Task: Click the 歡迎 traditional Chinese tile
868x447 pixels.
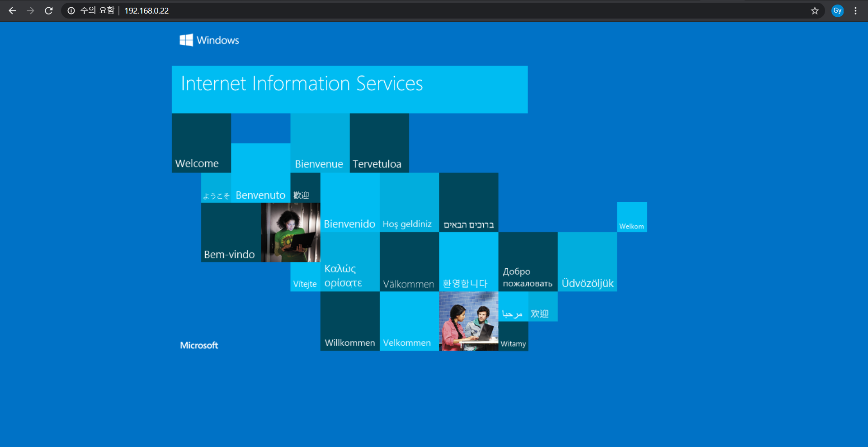Action: [x=305, y=188]
